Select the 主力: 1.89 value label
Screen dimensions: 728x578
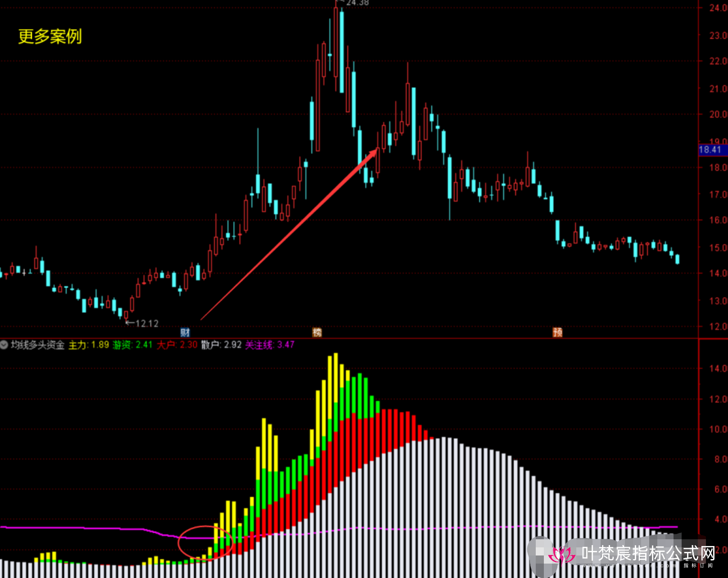pos(89,345)
